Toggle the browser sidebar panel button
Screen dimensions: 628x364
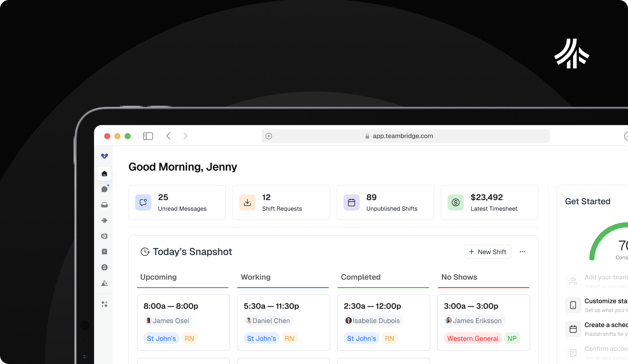[148, 136]
